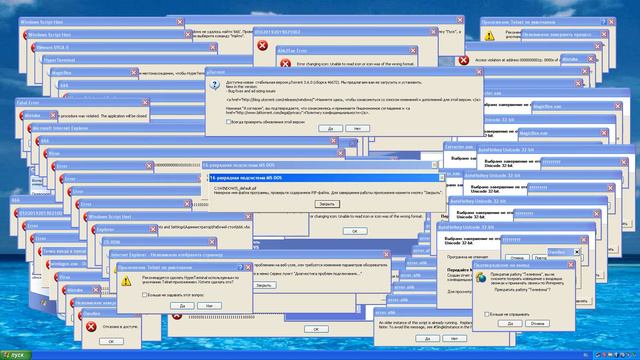Click the HyperTerminal window title bar
This screenshot has height=360, width=640.
pyautogui.click(x=147, y=60)
